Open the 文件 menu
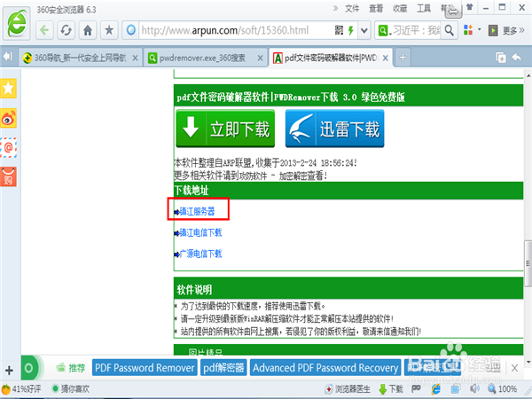Screen dimensions: 532x399 click(x=352, y=9)
